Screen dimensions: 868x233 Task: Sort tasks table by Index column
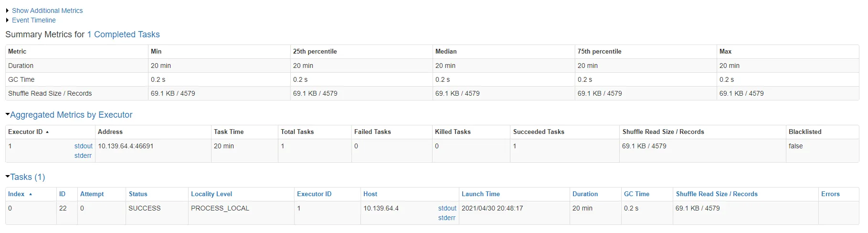(x=16, y=194)
